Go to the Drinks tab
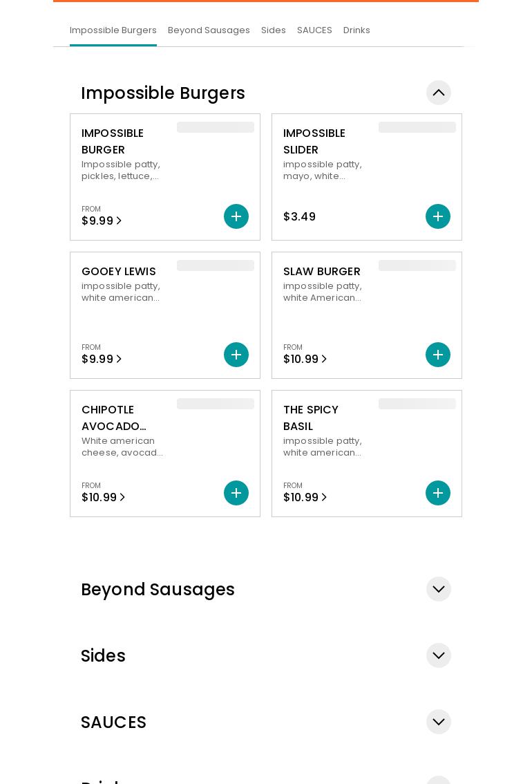The image size is (532, 784). pos(357,30)
